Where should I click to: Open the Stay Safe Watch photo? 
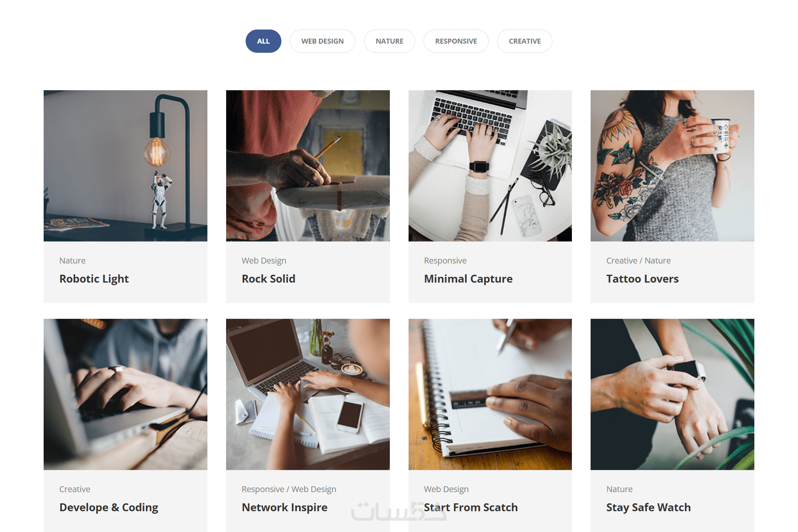coord(672,394)
